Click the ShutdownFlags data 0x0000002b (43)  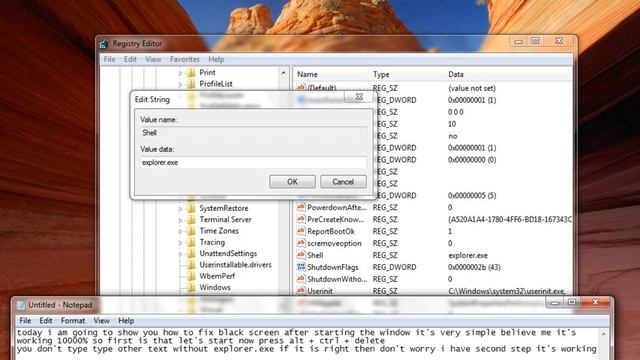[x=474, y=267]
